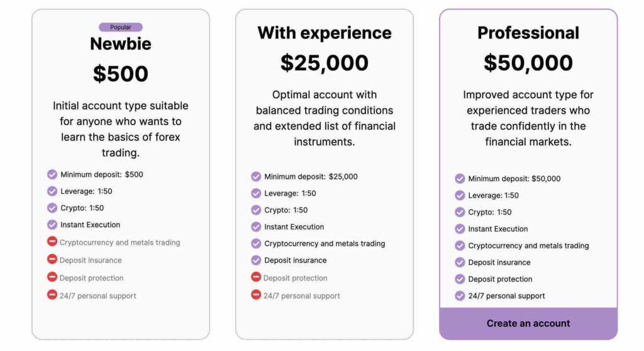Click the $25,000 price on With experience card
The image size is (644, 351).
tap(325, 63)
